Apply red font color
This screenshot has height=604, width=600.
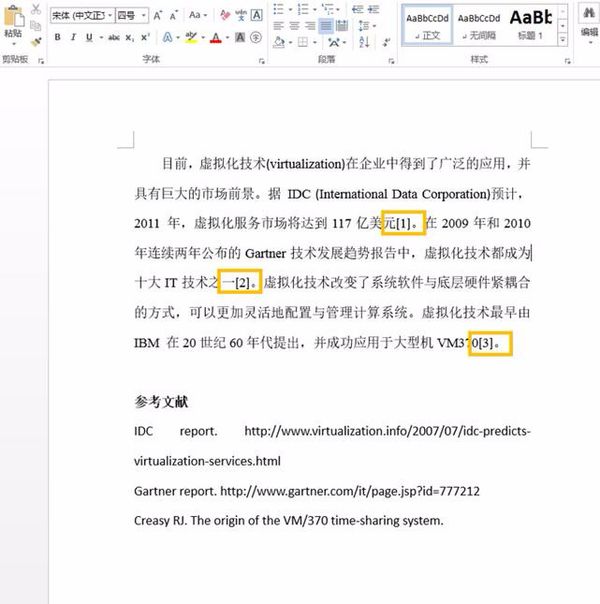point(216,37)
